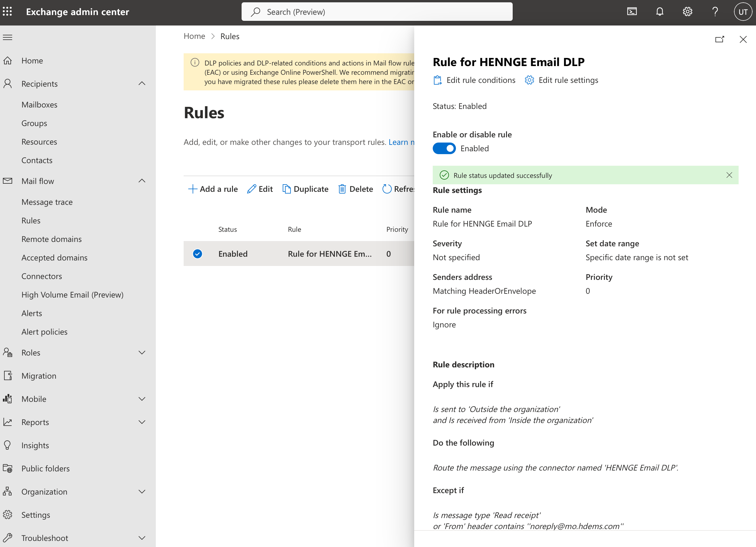Image resolution: width=756 pixels, height=547 pixels.
Task: Click the Troubleshoot wrench icon
Action: point(7,538)
